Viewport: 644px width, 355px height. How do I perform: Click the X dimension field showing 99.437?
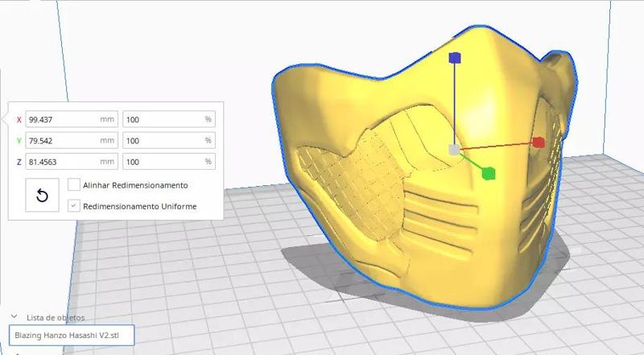tap(72, 119)
